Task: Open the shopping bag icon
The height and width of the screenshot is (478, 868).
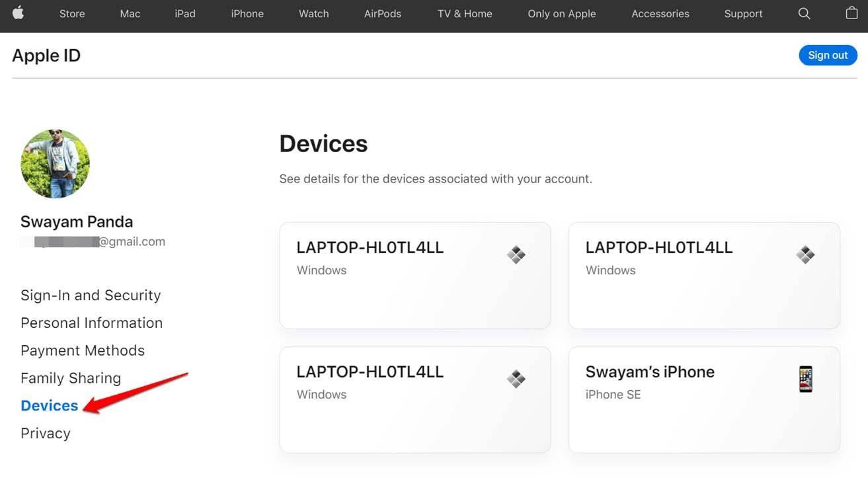Action: [x=851, y=13]
